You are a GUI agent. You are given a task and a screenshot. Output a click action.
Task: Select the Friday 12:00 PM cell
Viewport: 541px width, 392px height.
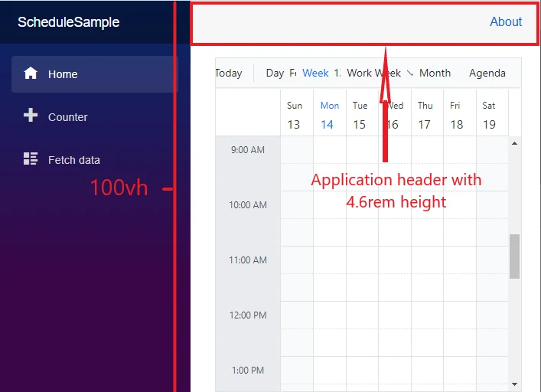pos(460,315)
